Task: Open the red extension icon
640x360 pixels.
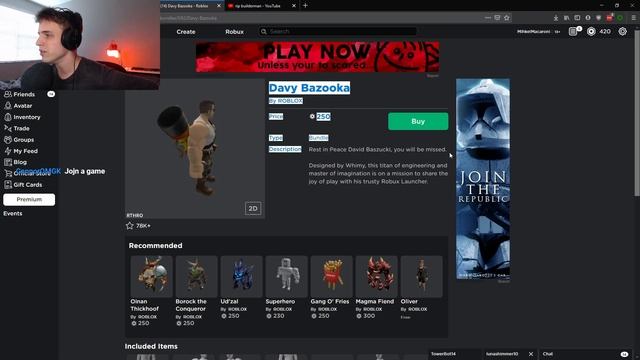Action: point(609,18)
